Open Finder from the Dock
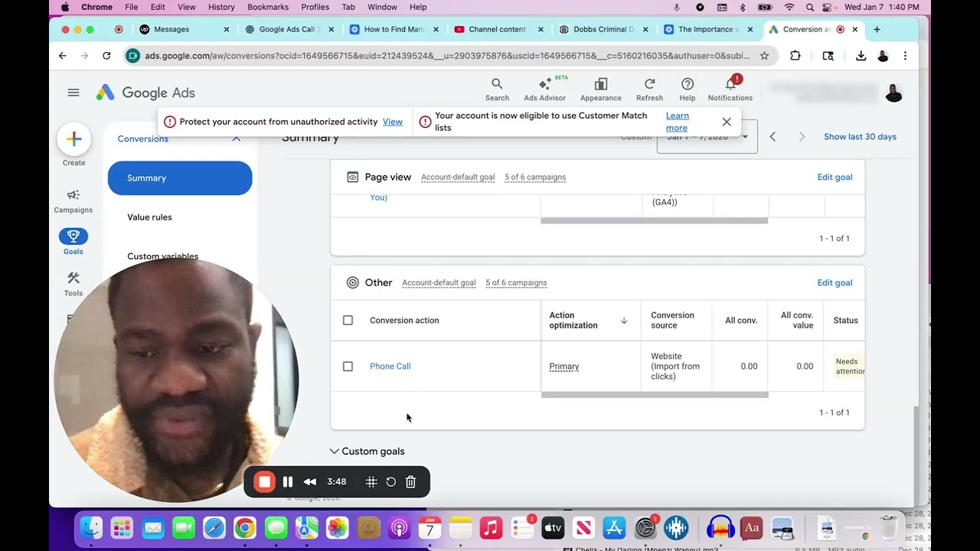Viewport: 980px width, 551px height. point(91,528)
